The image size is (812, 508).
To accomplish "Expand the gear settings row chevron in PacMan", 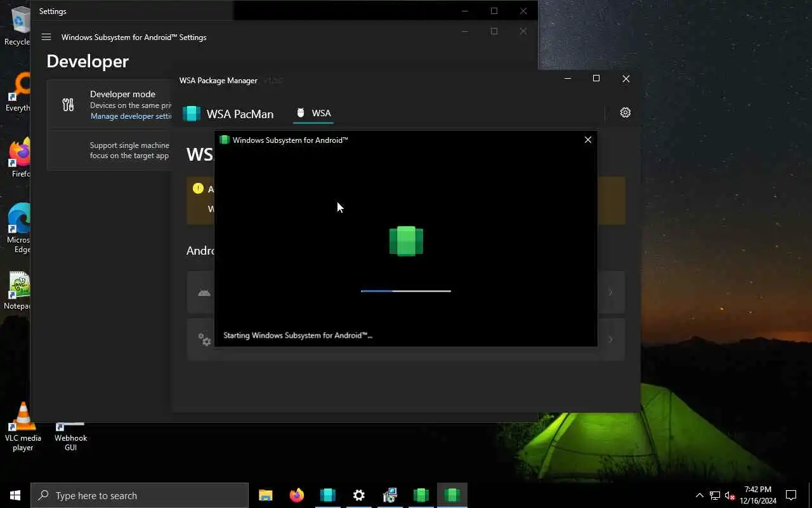I will coord(610,339).
